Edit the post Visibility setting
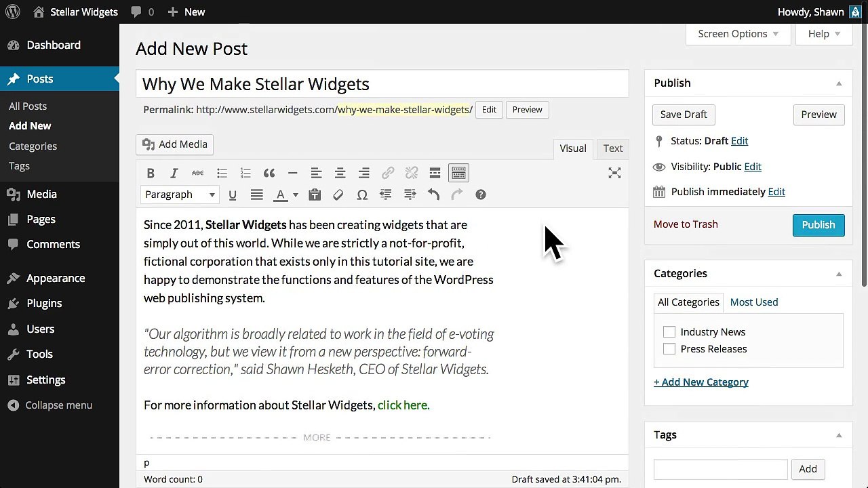Image resolution: width=868 pixels, height=488 pixels. [x=753, y=167]
